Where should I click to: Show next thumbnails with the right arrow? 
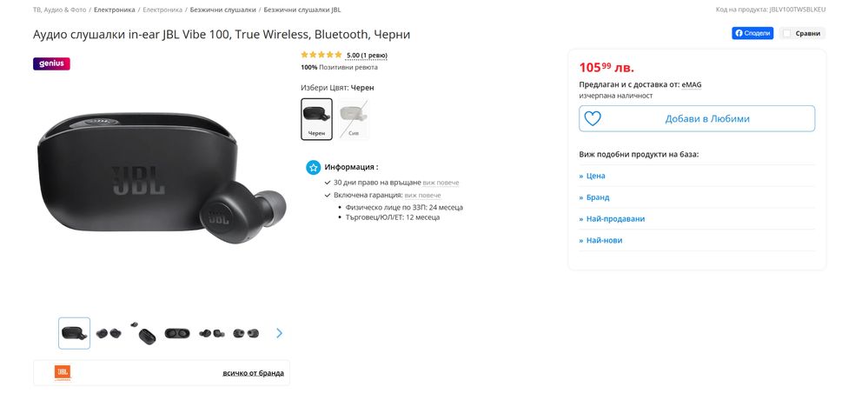279,333
